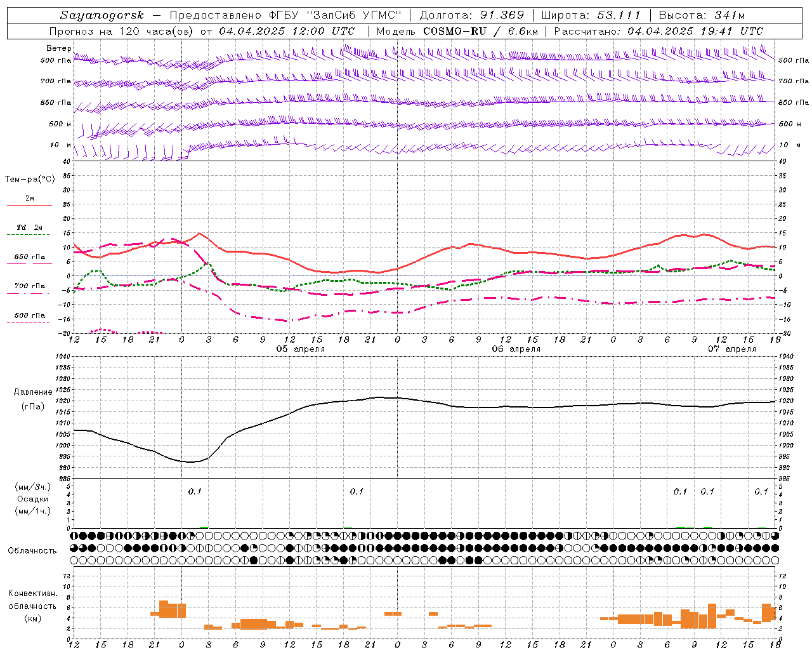Click the '06 апреля' date label
812x650 pixels.
(516, 349)
